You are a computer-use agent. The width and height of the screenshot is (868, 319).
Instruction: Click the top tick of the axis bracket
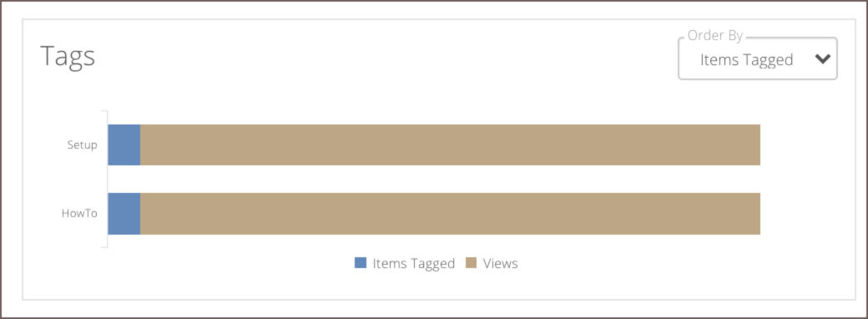[104, 111]
